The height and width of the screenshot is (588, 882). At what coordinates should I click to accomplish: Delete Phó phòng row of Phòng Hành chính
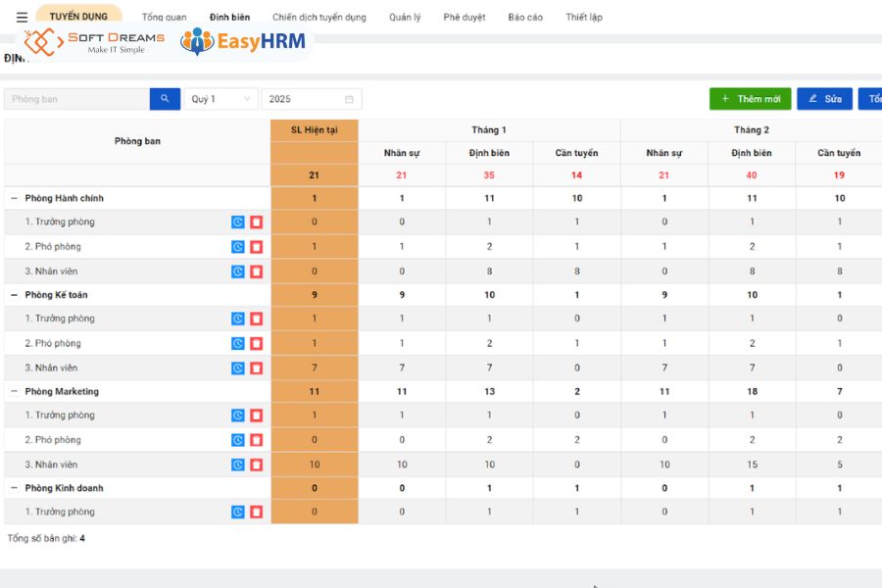(x=257, y=247)
